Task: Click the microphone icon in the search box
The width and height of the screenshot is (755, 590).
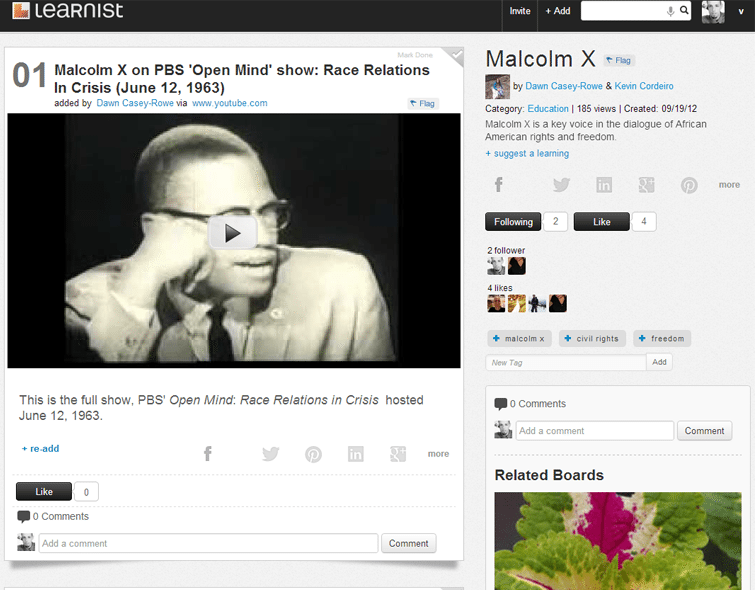Action: (x=670, y=11)
